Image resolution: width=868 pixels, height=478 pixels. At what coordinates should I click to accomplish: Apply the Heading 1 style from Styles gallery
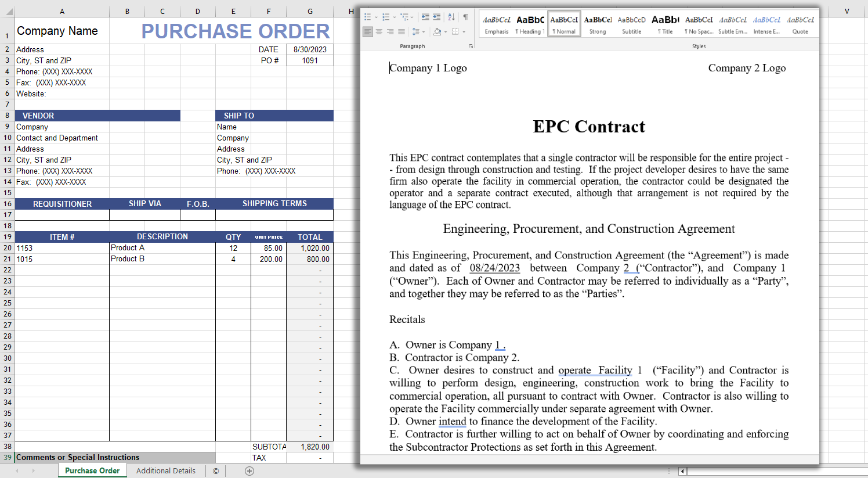[x=529, y=23]
